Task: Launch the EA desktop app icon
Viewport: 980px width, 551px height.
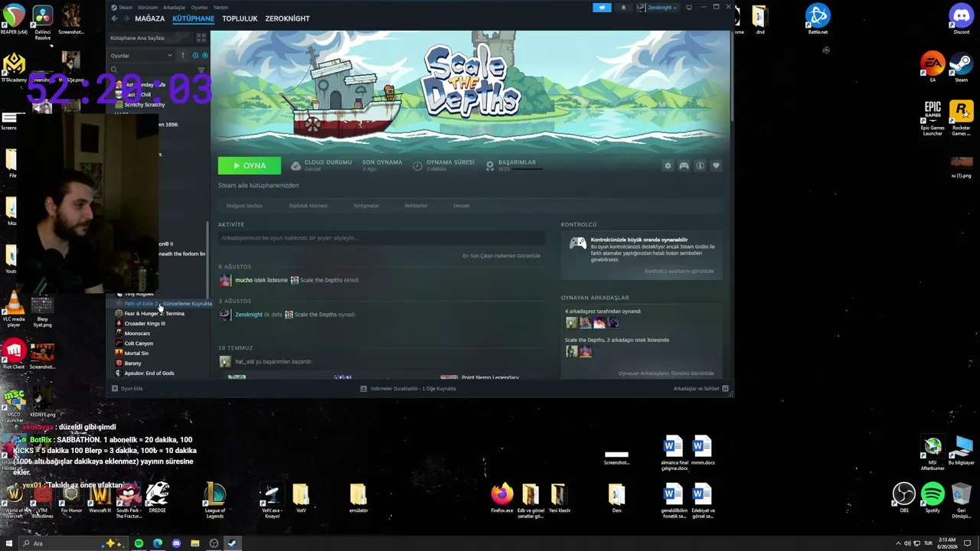Action: coord(933,67)
